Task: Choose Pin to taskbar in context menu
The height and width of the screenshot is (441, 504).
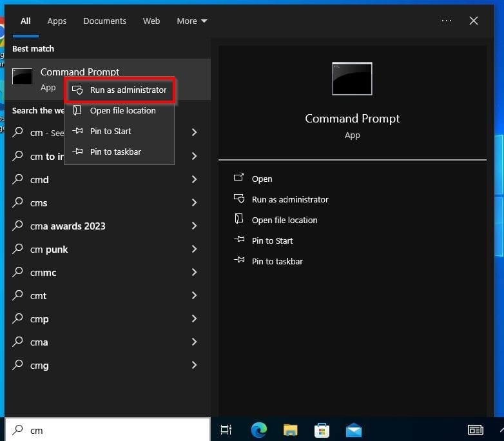Action: [x=115, y=152]
